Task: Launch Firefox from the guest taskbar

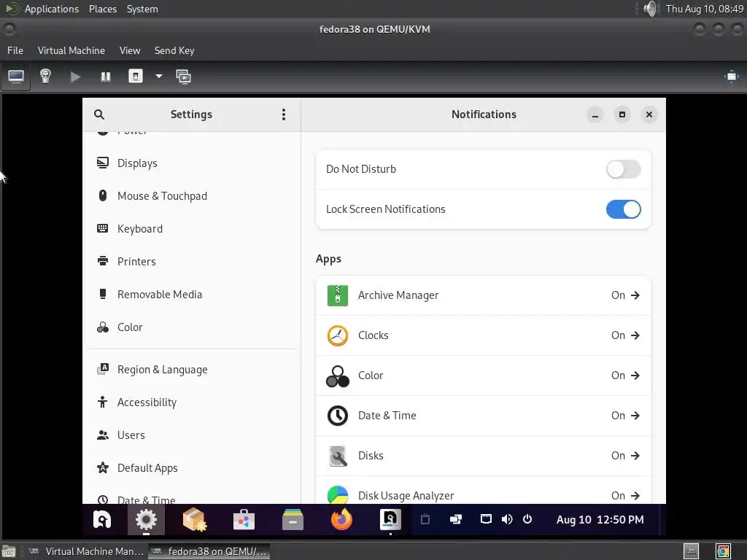Action: point(341,519)
